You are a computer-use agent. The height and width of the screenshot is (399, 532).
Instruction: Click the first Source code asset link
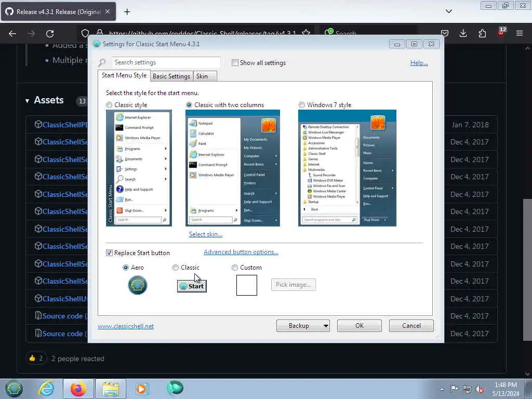tap(64, 316)
